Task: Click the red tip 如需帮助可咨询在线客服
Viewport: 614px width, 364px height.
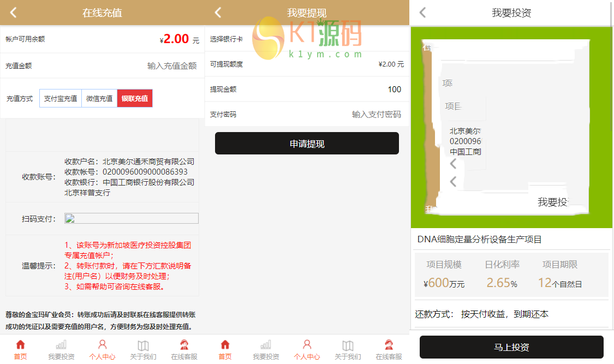Action: [x=115, y=287]
